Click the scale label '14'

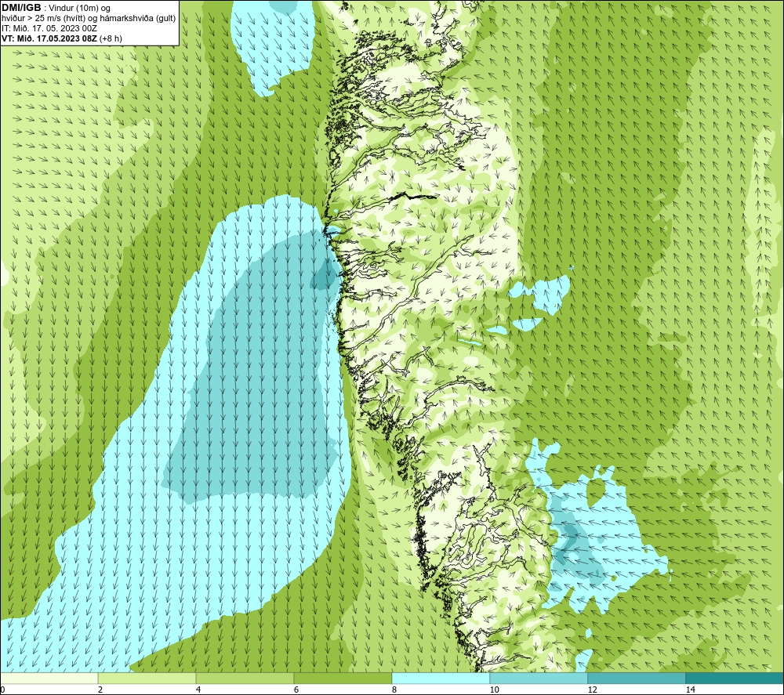click(x=690, y=690)
